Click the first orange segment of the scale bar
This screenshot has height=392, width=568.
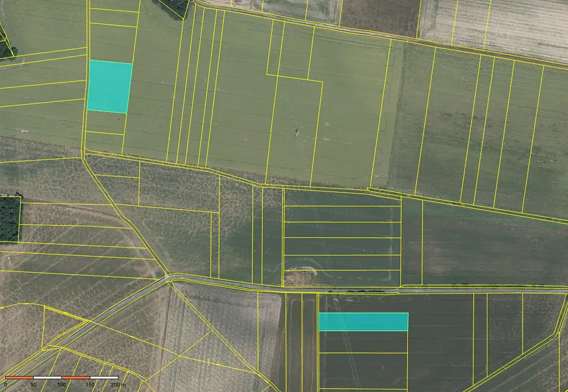pyautogui.click(x=19, y=378)
